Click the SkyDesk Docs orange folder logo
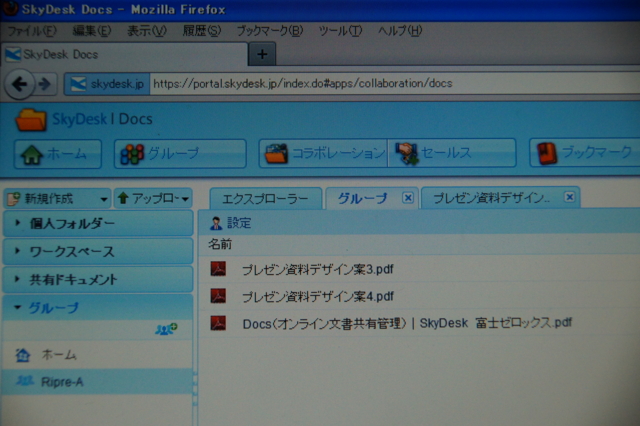This screenshot has width=640, height=426. coord(31,120)
